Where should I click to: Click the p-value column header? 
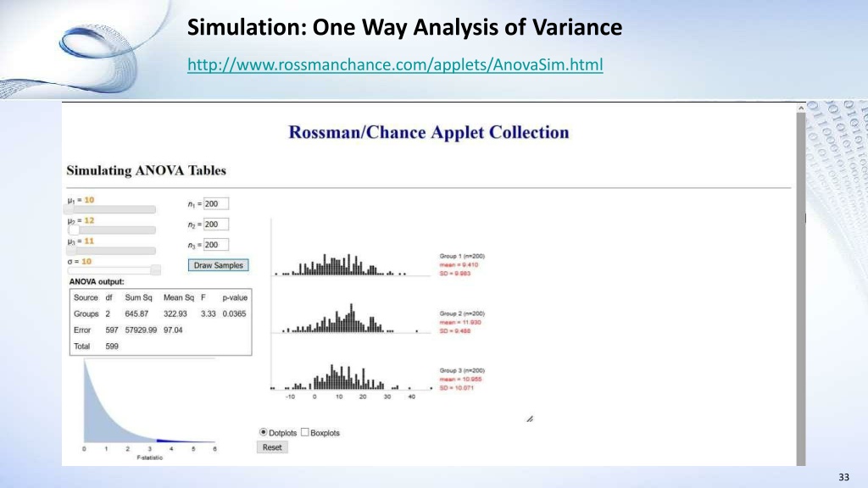point(235,297)
